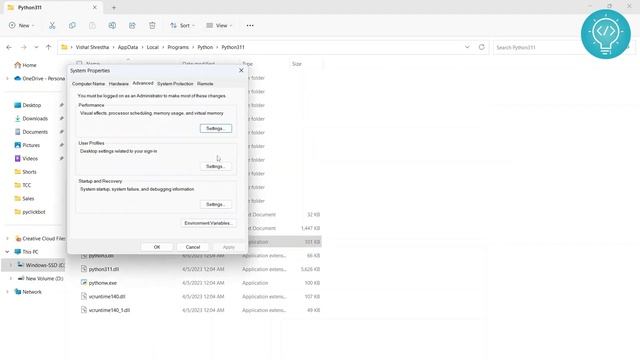Open the New item dropdown
Image resolution: width=640 pixels, height=360 pixels.
[x=22, y=25]
